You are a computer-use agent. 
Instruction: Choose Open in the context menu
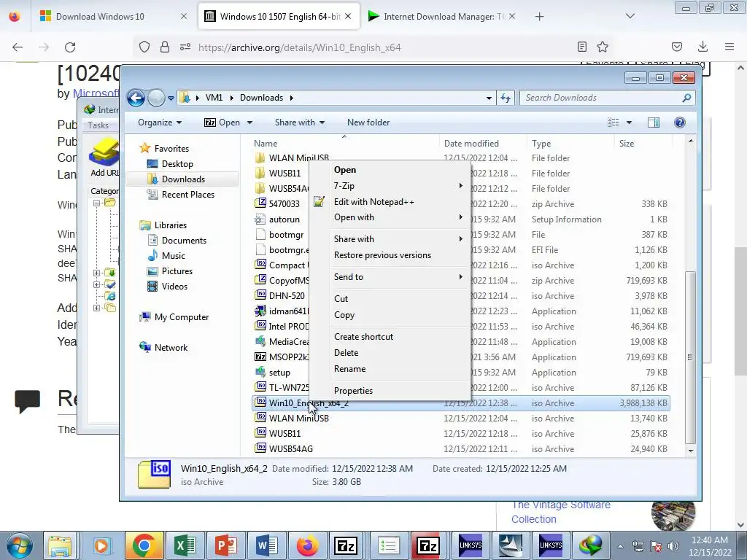pos(345,169)
